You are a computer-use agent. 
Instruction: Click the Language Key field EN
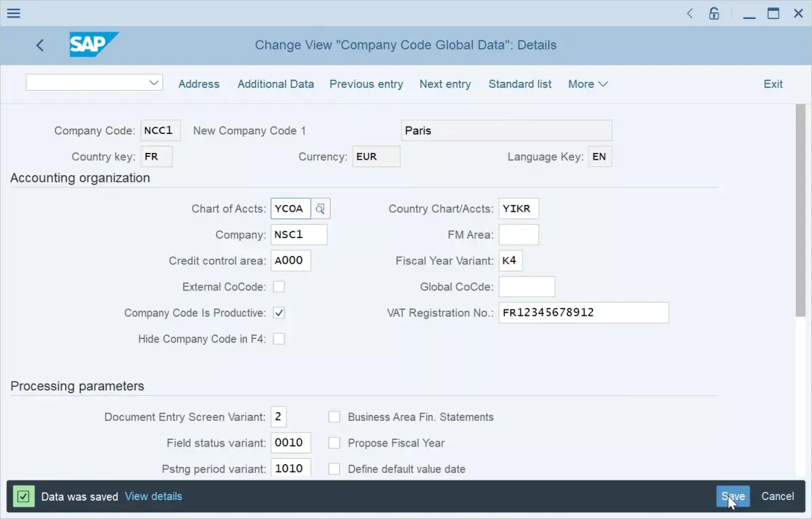tap(600, 156)
